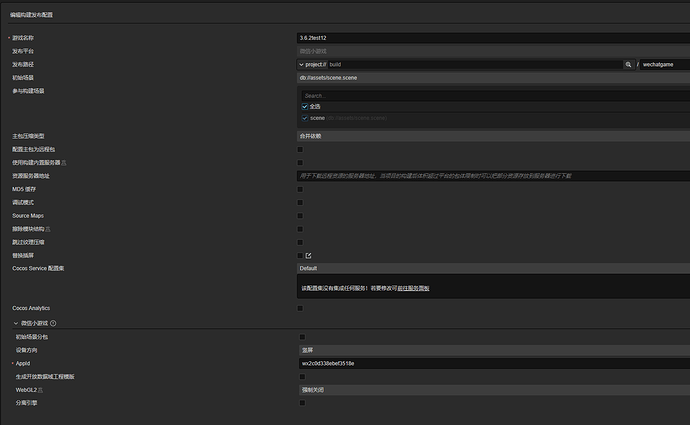The width and height of the screenshot is (690, 425).
Task: Click the AppId label
Action: coord(23,363)
